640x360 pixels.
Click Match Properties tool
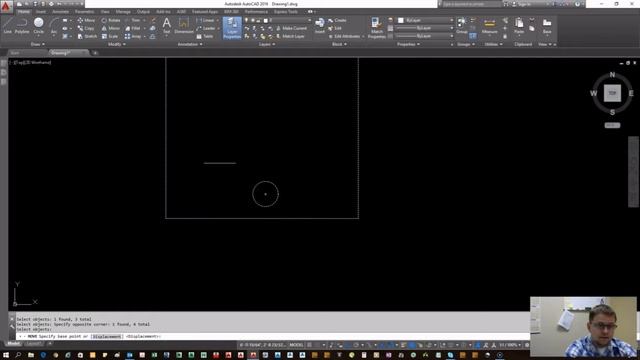pos(376,28)
